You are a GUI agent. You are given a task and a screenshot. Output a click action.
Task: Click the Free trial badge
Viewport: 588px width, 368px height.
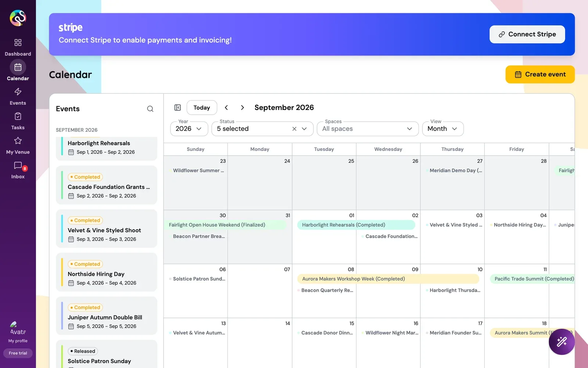point(18,353)
